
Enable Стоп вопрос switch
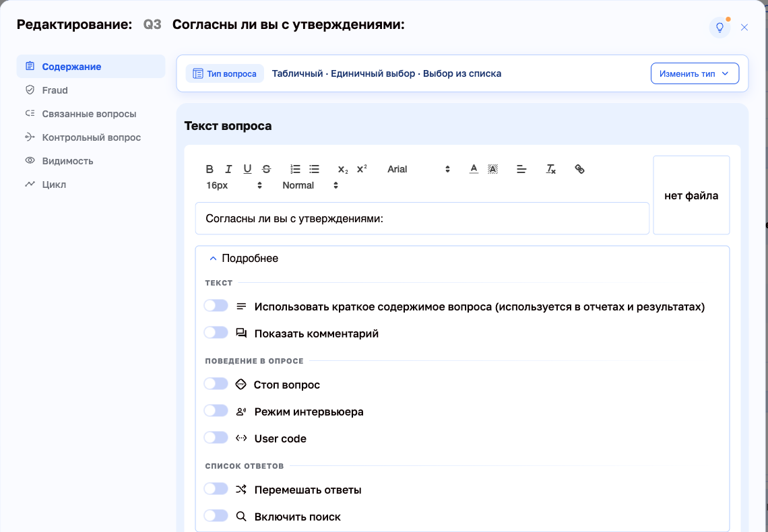[216, 384]
